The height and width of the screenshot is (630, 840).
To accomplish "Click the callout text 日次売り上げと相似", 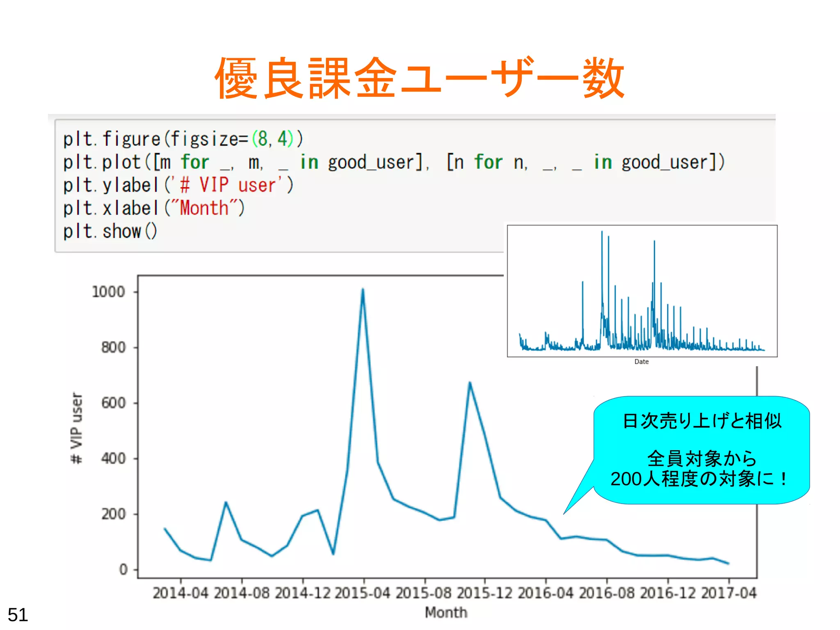I will coord(702,421).
